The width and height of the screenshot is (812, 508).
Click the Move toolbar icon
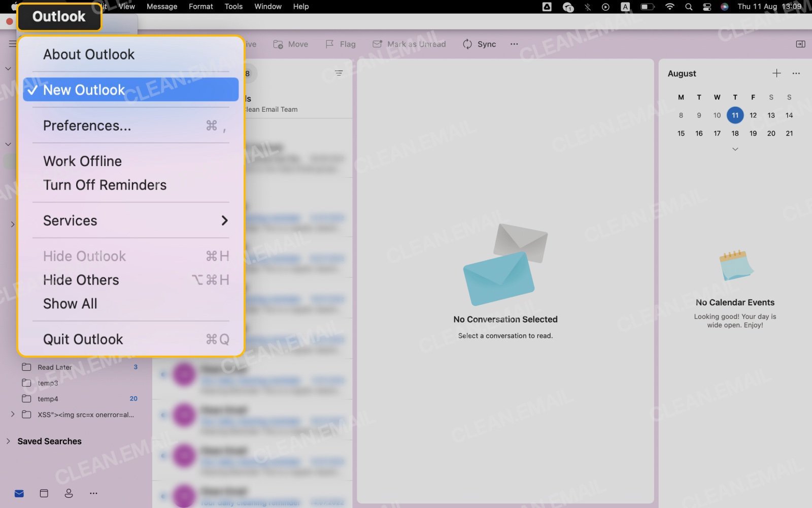tap(290, 44)
